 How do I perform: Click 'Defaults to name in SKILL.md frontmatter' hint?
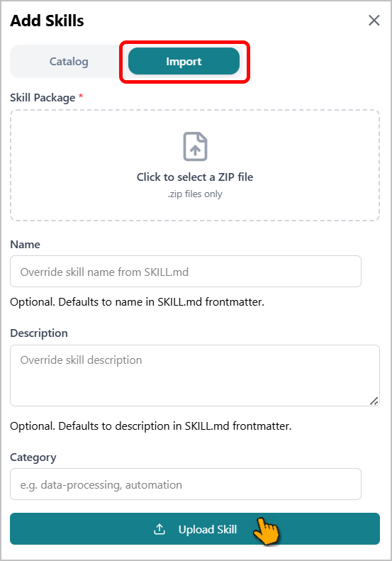tap(137, 302)
